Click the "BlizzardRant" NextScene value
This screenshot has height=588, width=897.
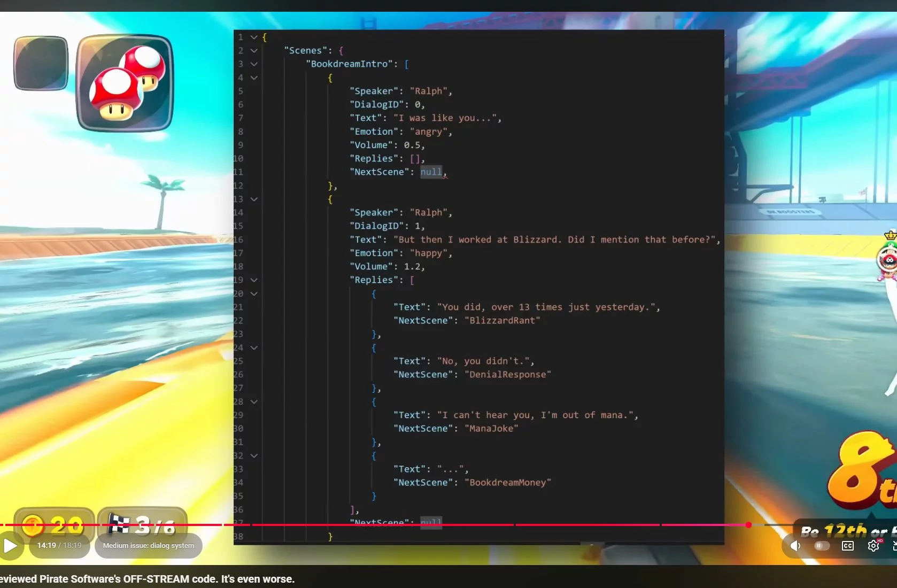tap(502, 320)
